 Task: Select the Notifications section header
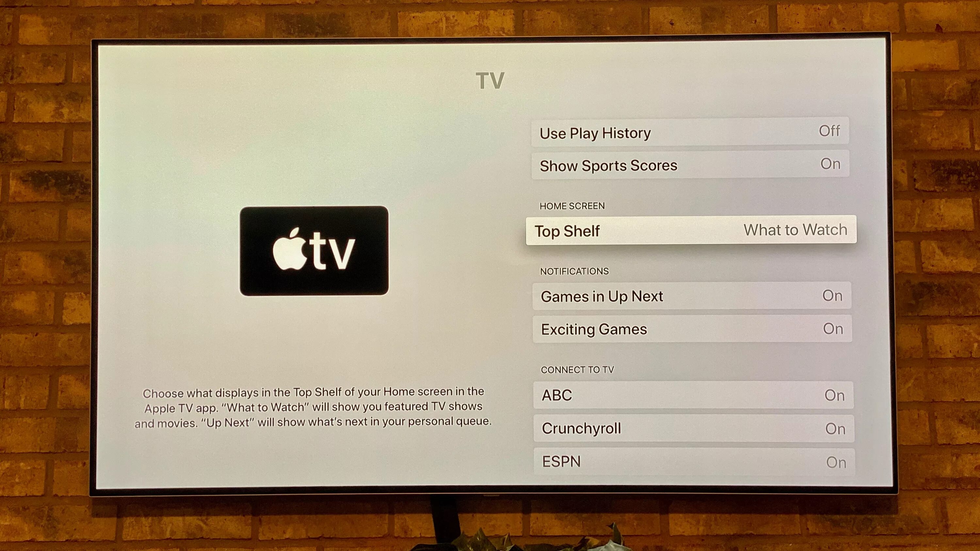(x=573, y=271)
